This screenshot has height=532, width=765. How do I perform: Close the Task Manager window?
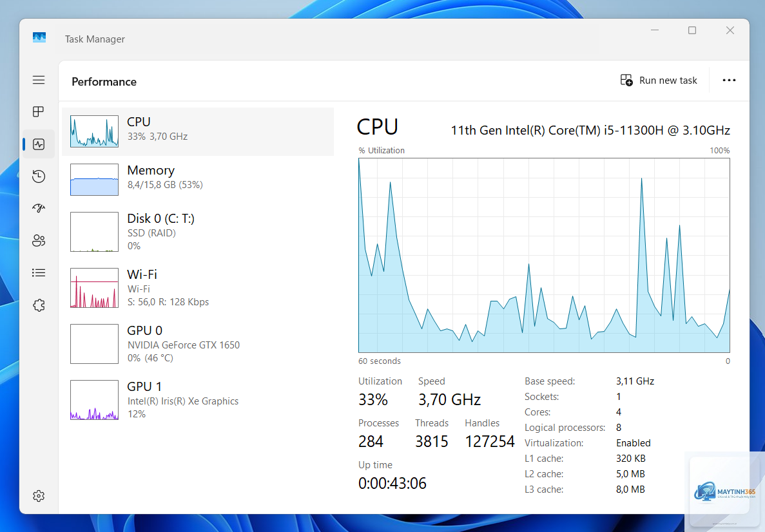[x=730, y=30]
